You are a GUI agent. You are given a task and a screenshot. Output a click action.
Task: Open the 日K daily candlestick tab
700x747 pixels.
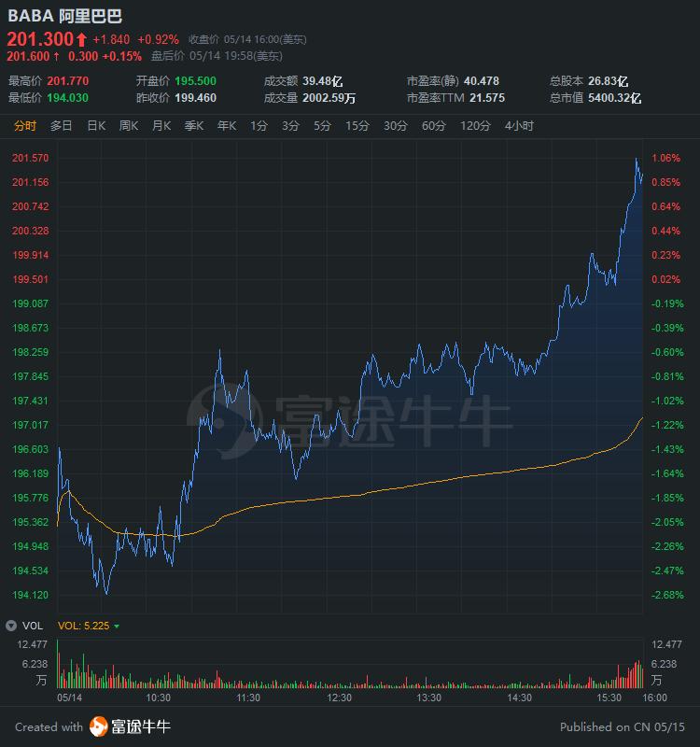96,126
